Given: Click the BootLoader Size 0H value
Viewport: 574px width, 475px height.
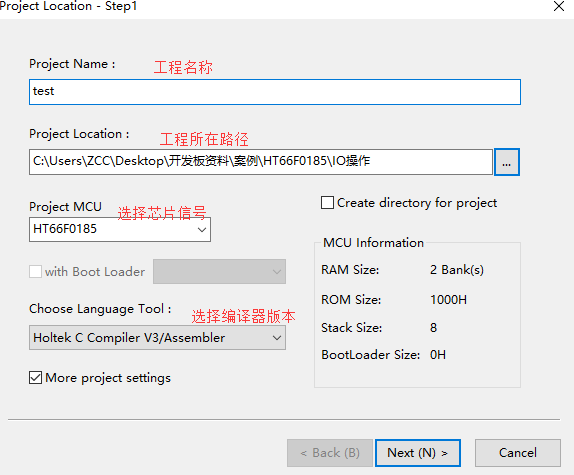Looking at the screenshot, I should pyautogui.click(x=438, y=355).
